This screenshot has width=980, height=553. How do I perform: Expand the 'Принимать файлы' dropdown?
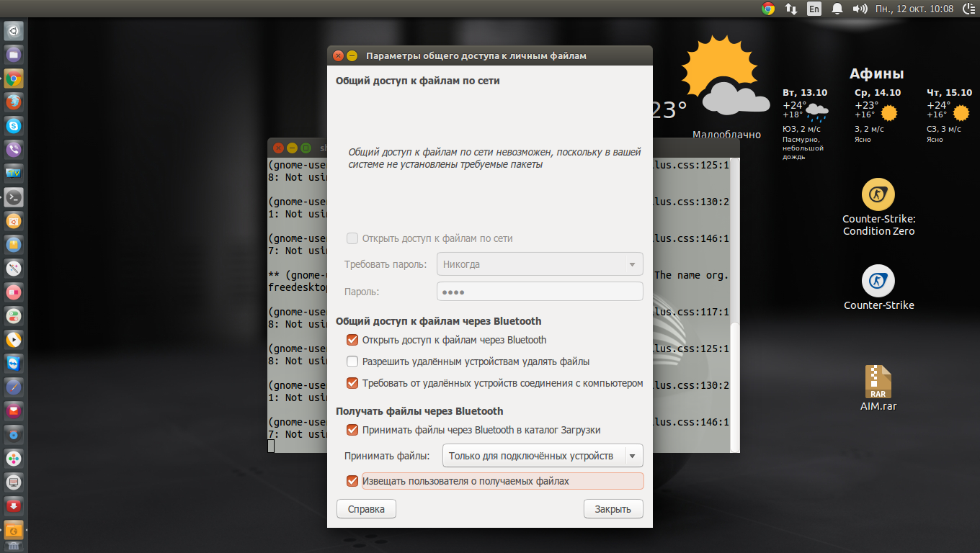click(542, 456)
